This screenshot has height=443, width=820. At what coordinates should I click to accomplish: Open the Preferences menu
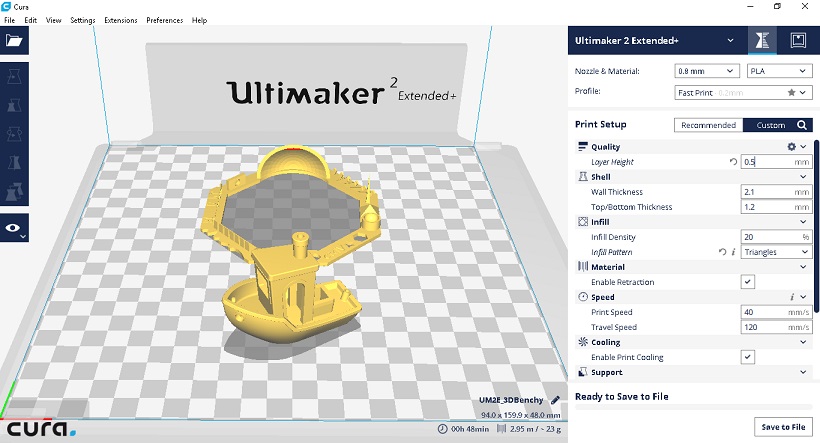tap(165, 20)
